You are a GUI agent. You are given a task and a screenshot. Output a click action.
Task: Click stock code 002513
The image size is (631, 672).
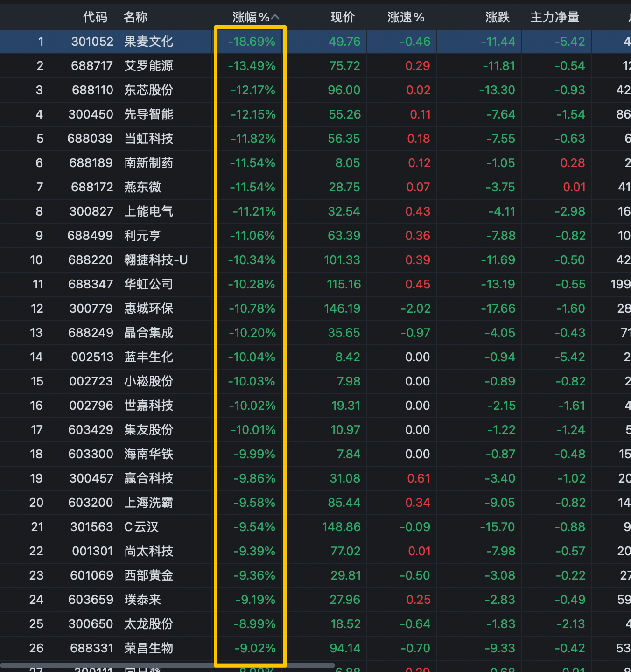tap(92, 357)
